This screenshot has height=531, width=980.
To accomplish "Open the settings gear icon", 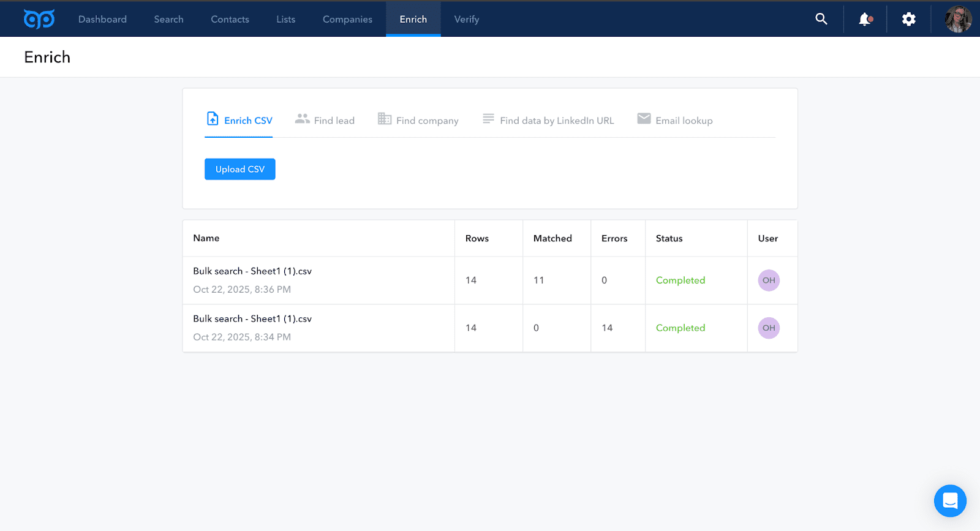I will [908, 19].
